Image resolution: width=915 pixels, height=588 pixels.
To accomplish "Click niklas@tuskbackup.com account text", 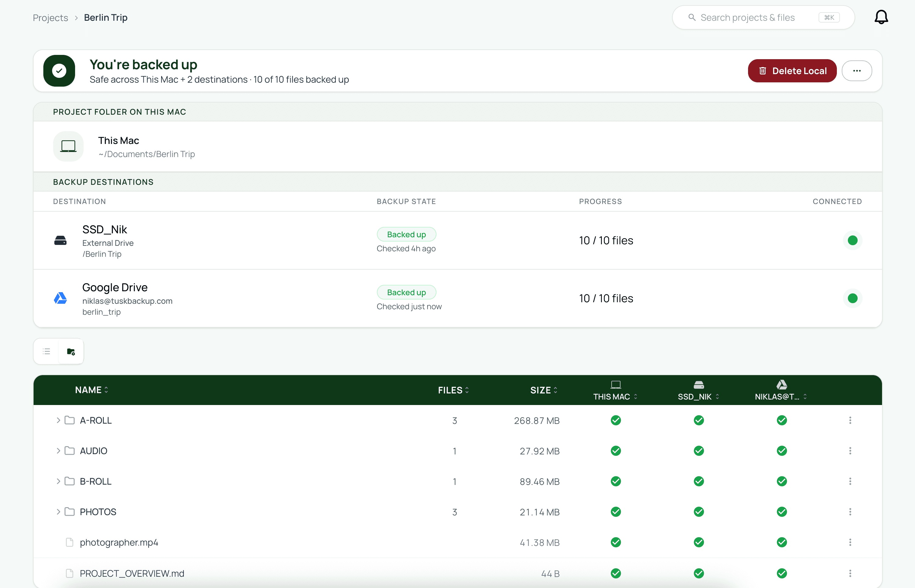I will pyautogui.click(x=127, y=301).
